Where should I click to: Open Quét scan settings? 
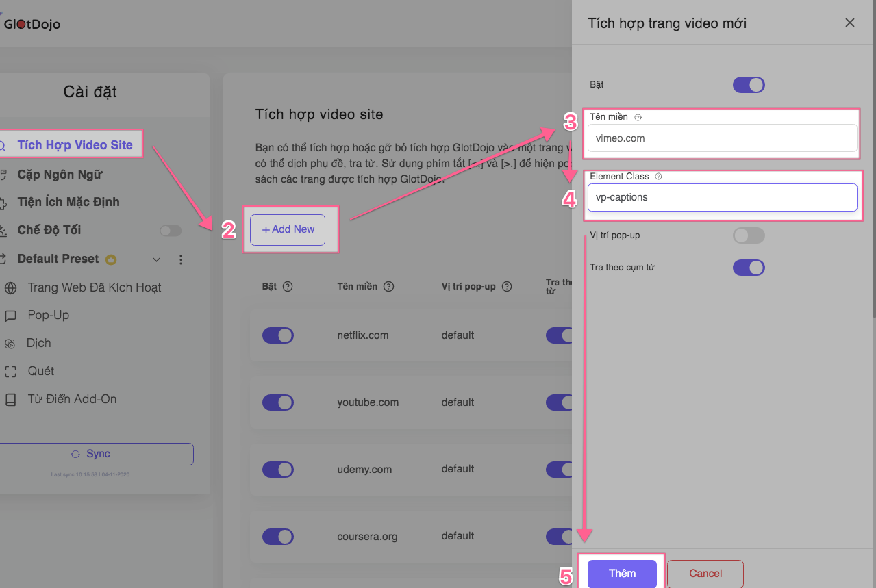40,371
